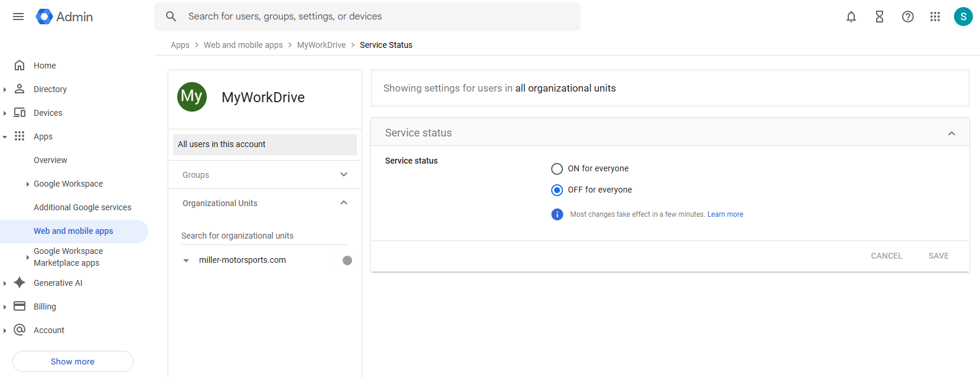This screenshot has width=980, height=378.
Task: Expand the Groups section
Action: 344,175
